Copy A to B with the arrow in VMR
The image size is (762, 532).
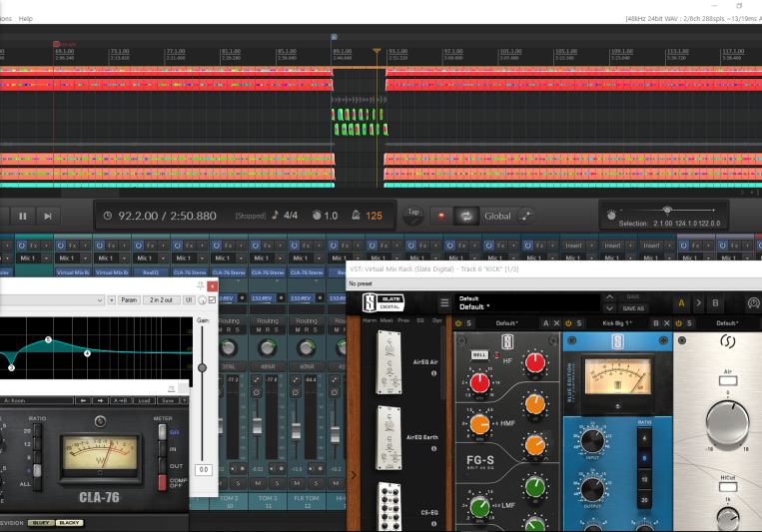coord(698,303)
